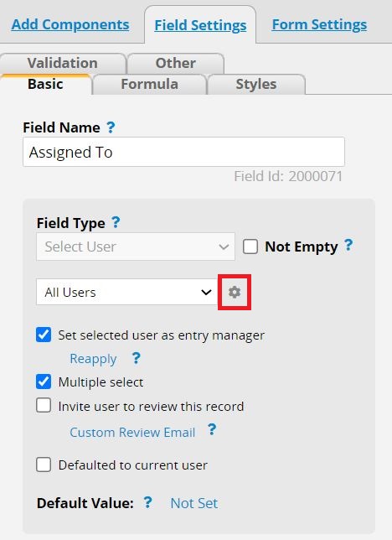392x540 pixels.
Task: Switch to the Form Settings tab
Action: (x=319, y=25)
